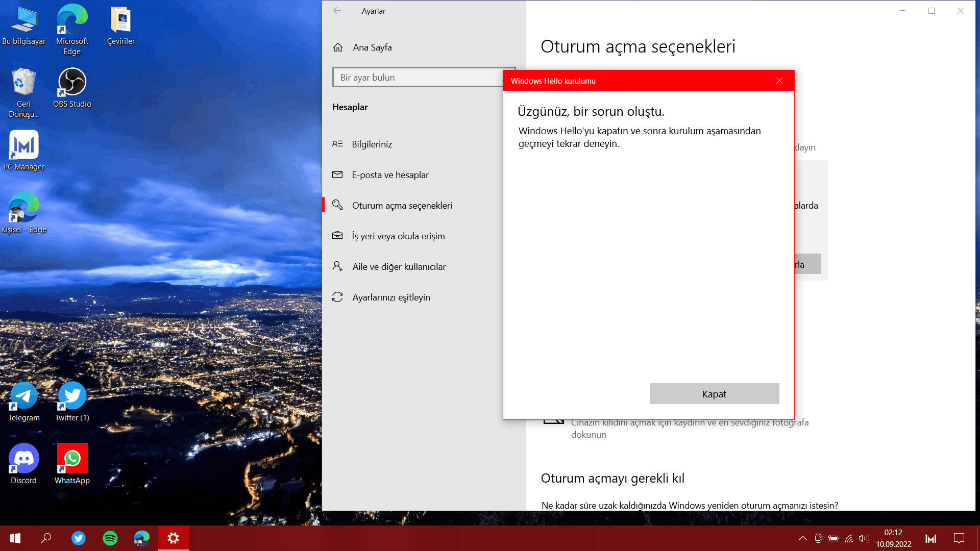The image size is (980, 551).
Task: Select Oturum açma seçenekleri in sidebar
Action: [x=402, y=206]
